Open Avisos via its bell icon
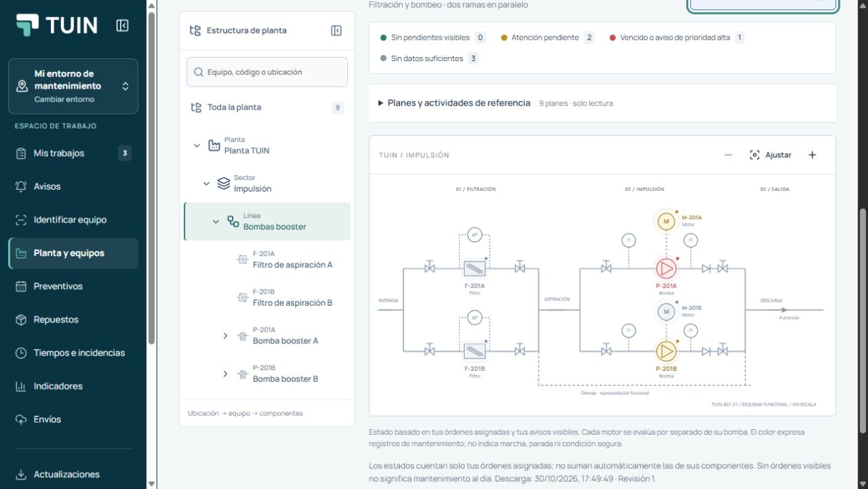 tap(21, 186)
